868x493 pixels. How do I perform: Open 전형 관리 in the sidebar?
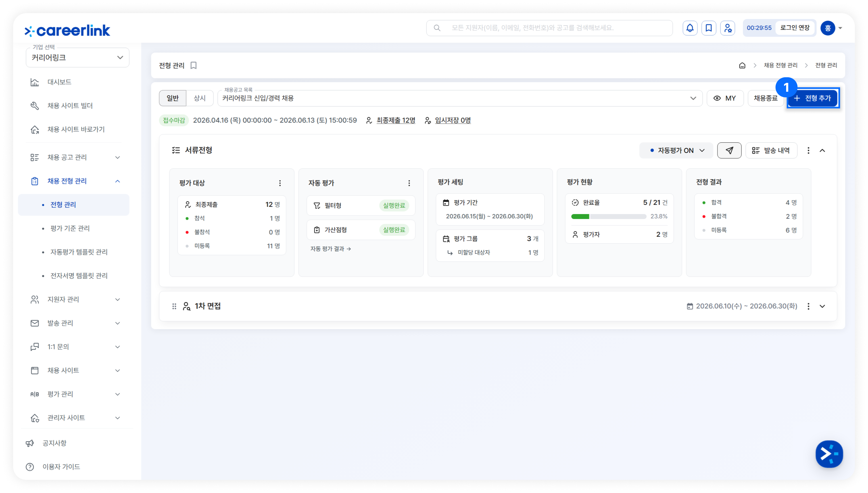tap(73, 205)
